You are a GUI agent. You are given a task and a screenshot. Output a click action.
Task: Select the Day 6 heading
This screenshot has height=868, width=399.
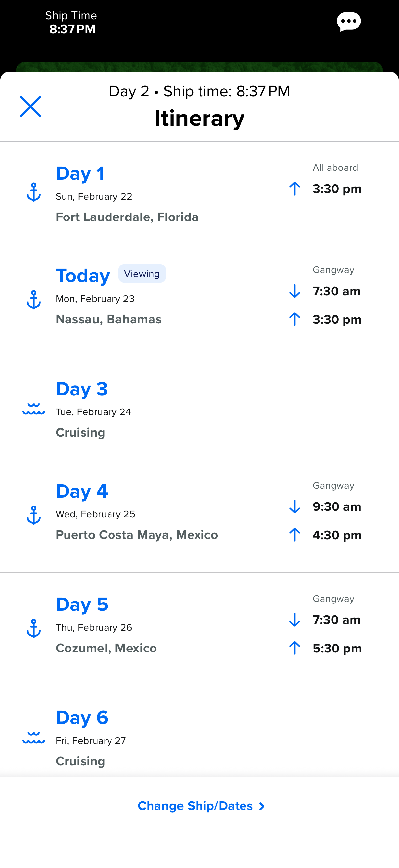click(82, 718)
